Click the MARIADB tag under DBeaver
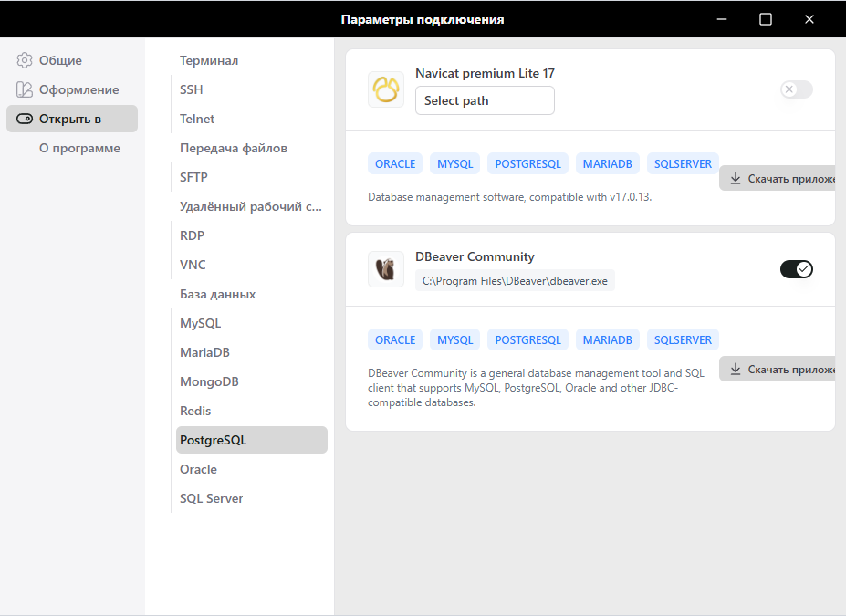 (607, 339)
